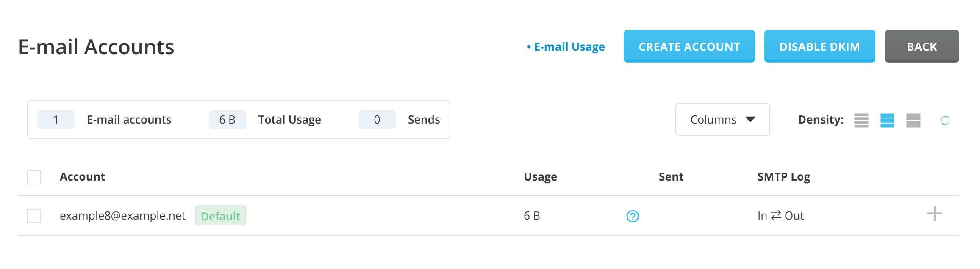Click the SMTP log swap arrows icon
The height and width of the screenshot is (269, 980).
[776, 216]
